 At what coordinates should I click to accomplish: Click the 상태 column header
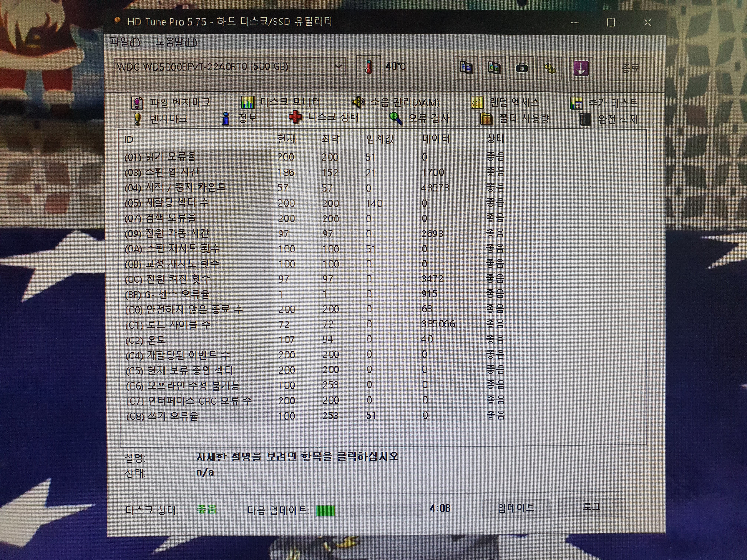click(x=507, y=139)
